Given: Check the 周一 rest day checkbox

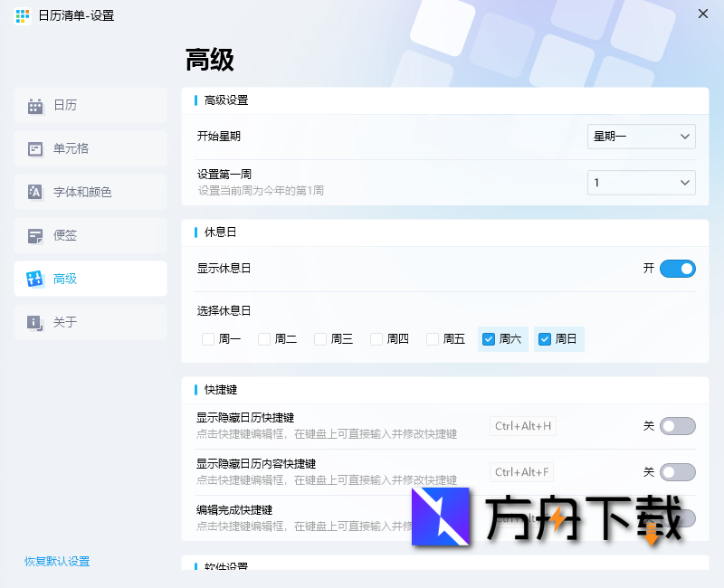Looking at the screenshot, I should point(207,338).
